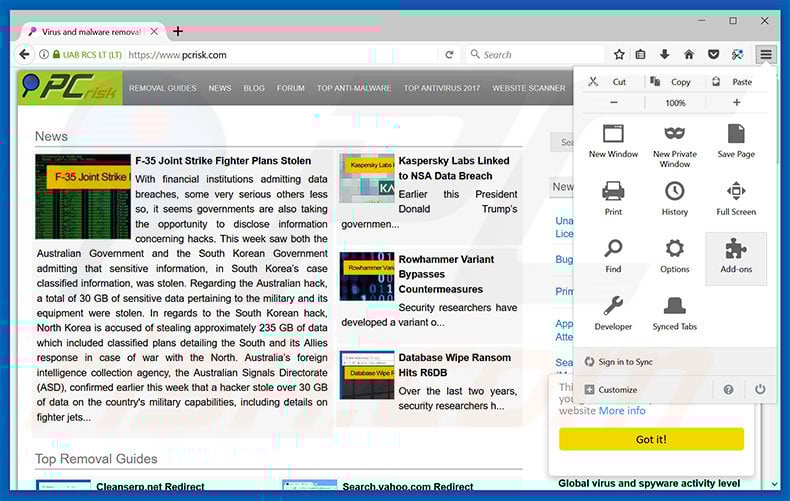Screen dimensions: 790x501
Task: Reset zoom via the 100% label
Action: pyautogui.click(x=675, y=103)
